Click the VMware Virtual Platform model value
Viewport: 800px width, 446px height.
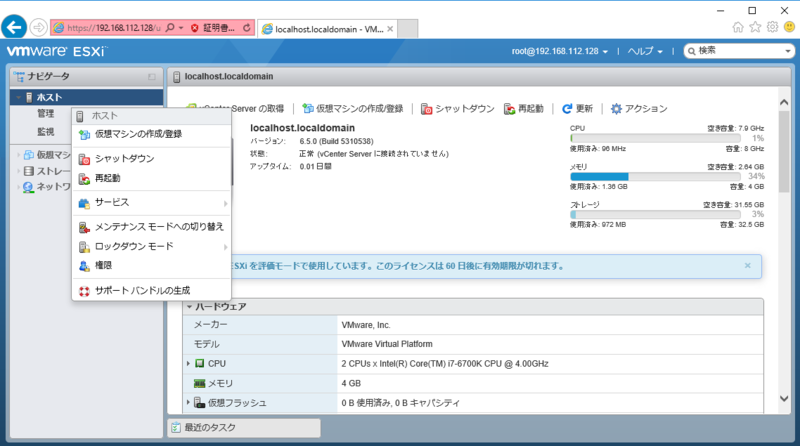387,344
